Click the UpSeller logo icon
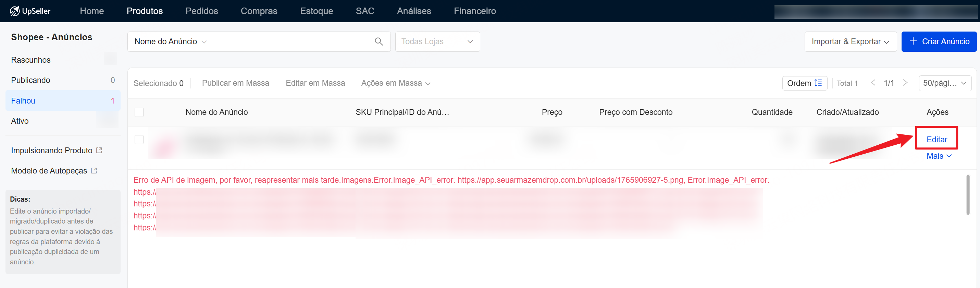This screenshot has width=980, height=288. [14, 11]
